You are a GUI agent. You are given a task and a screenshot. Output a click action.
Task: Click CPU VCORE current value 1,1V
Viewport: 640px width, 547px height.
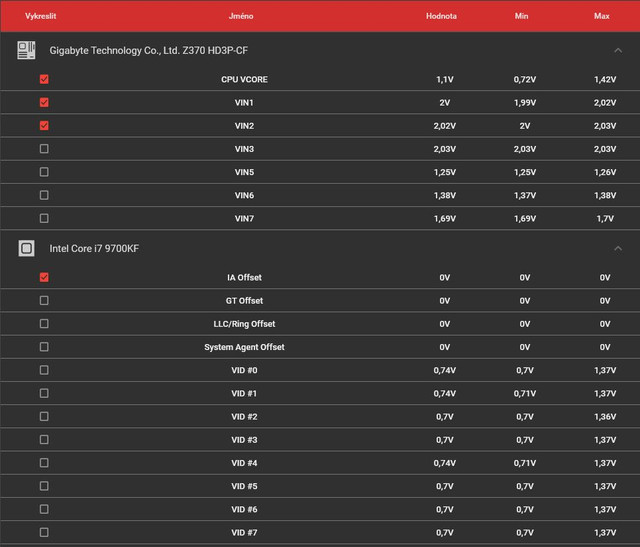(445, 80)
